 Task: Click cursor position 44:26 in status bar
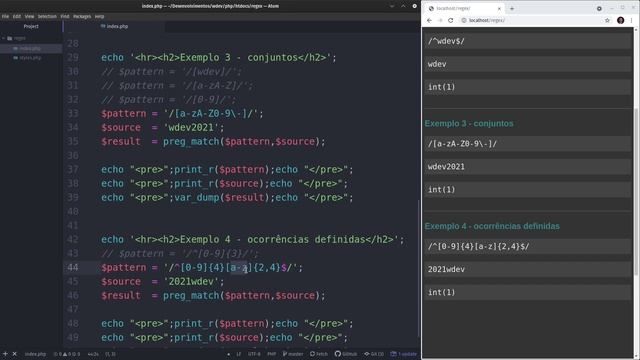point(93,354)
